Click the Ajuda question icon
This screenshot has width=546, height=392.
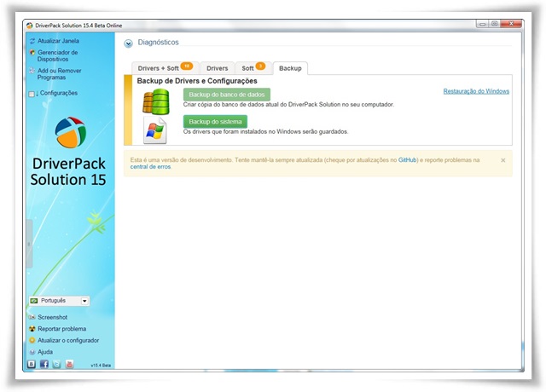[32, 352]
